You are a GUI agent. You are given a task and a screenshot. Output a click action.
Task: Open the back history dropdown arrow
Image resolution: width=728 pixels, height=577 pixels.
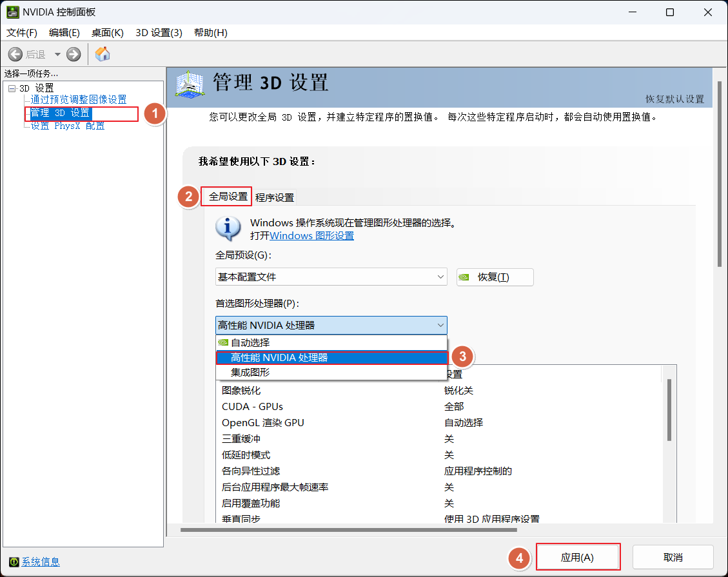[57, 54]
